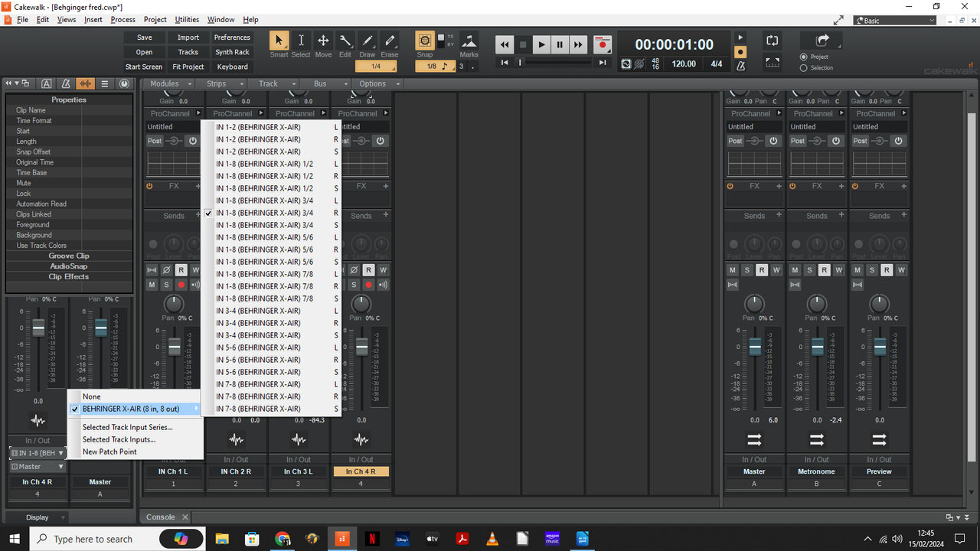980x551 pixels.
Task: Click the Fit Project button
Action: (188, 67)
